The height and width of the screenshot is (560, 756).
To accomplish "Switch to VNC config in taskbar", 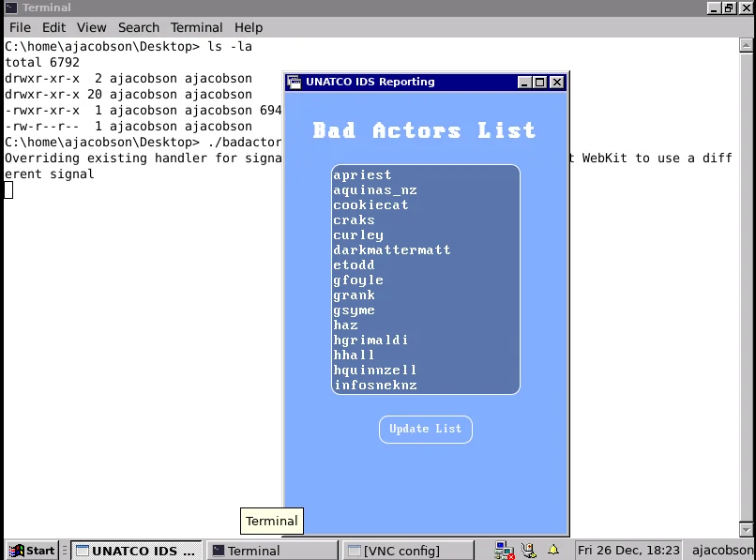I will pos(408,551).
